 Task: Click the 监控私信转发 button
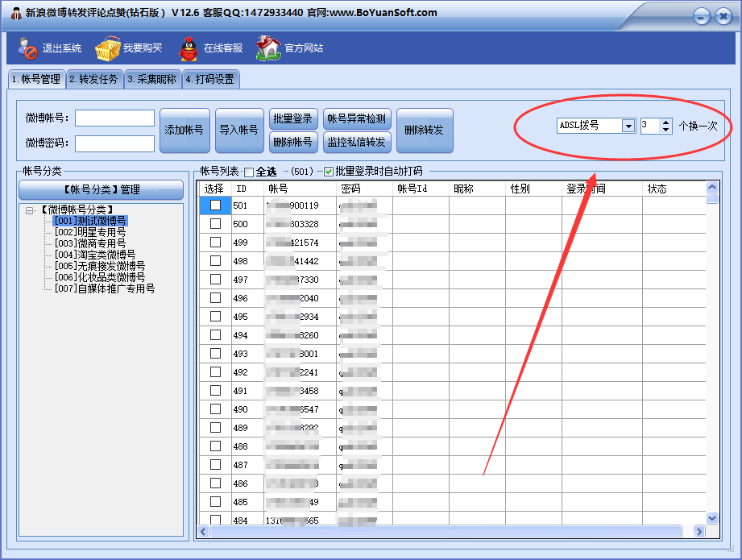tap(357, 142)
